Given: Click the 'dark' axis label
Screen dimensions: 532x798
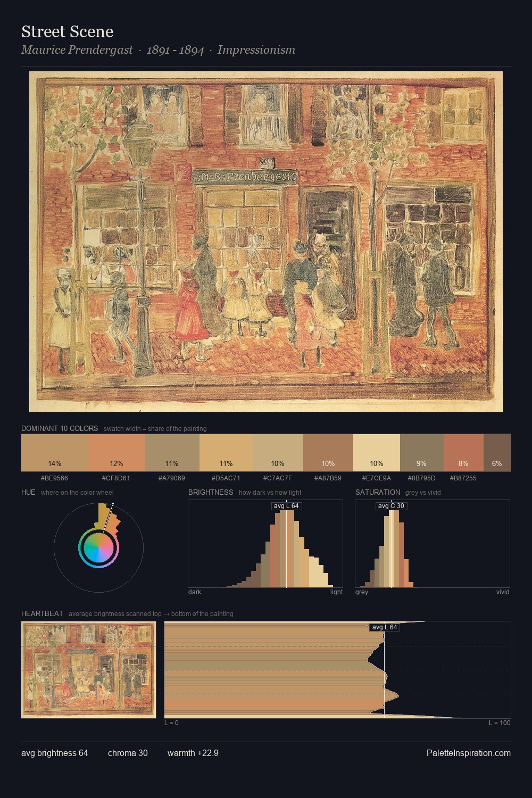Looking at the screenshot, I should tap(195, 592).
